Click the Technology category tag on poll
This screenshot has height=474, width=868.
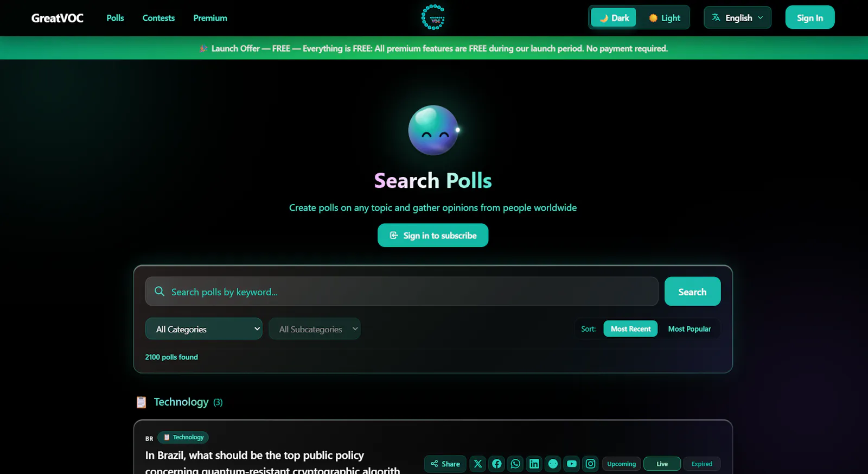183,438
